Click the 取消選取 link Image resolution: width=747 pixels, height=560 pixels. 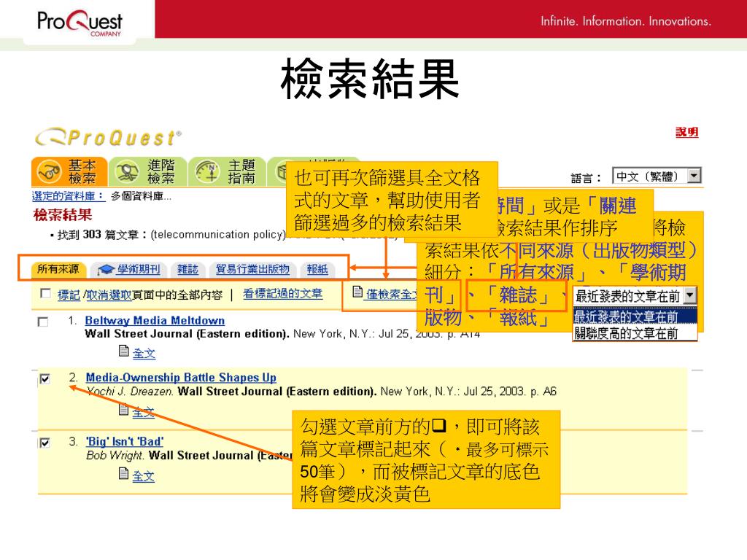point(109,295)
